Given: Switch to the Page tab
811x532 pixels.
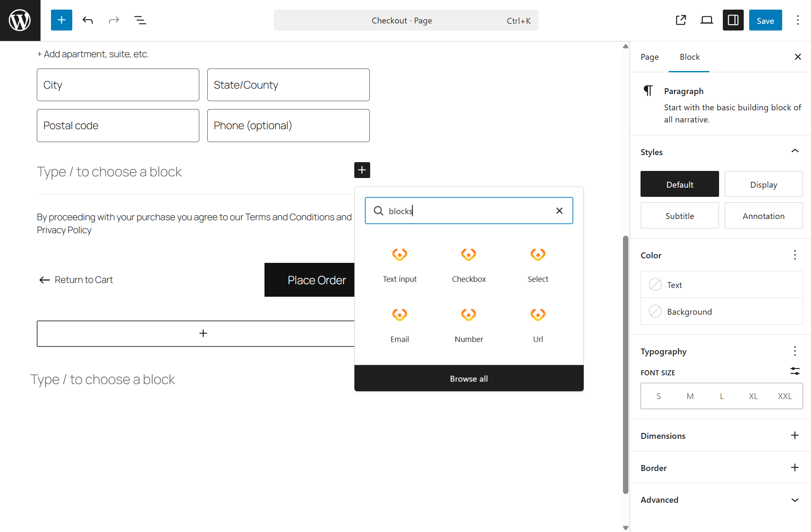Looking at the screenshot, I should click(649, 57).
